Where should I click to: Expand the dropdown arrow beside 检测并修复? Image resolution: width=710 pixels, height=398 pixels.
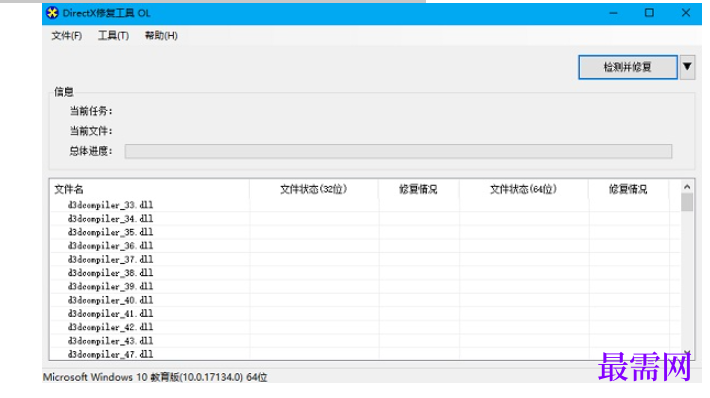[687, 67]
